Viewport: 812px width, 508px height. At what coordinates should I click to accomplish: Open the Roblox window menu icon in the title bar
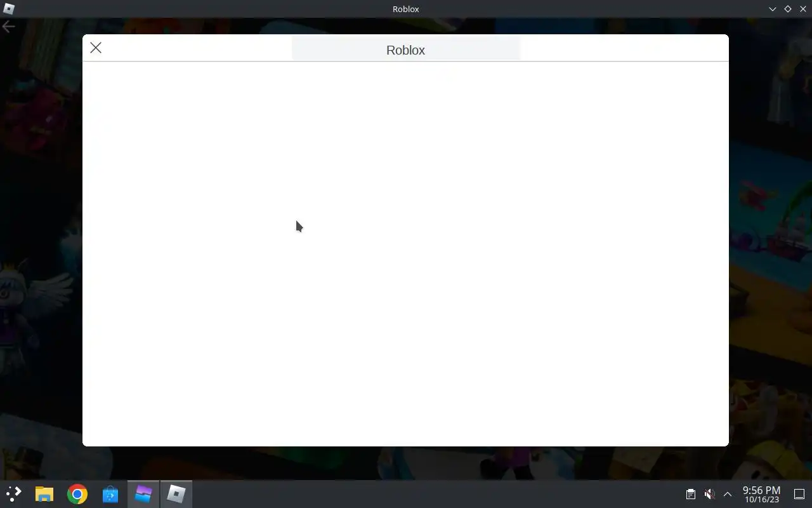(9, 9)
